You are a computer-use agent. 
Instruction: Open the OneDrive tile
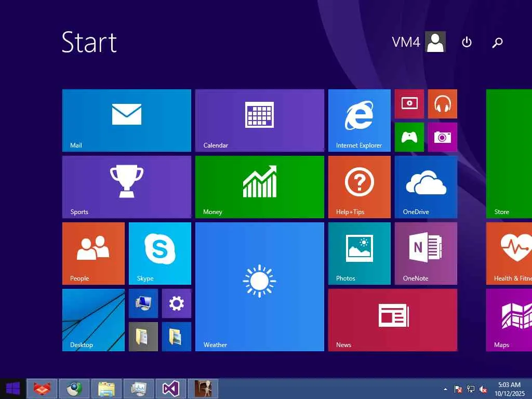tap(426, 187)
